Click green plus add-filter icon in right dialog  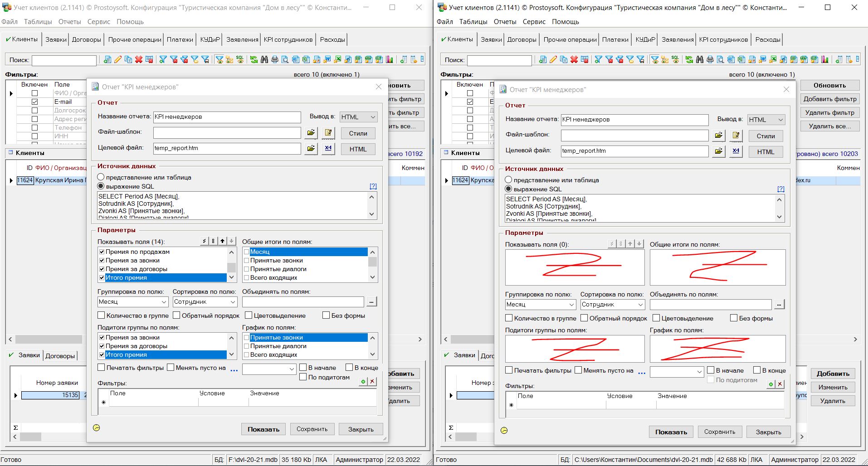click(770, 384)
